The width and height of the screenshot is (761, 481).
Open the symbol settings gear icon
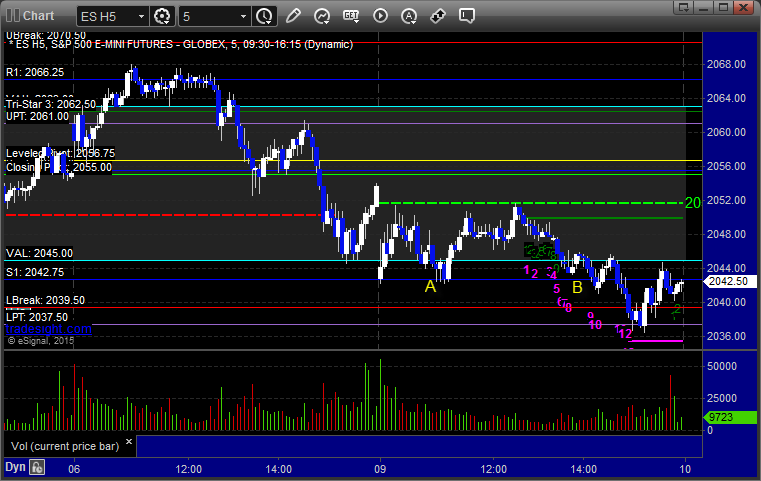[x=162, y=17]
